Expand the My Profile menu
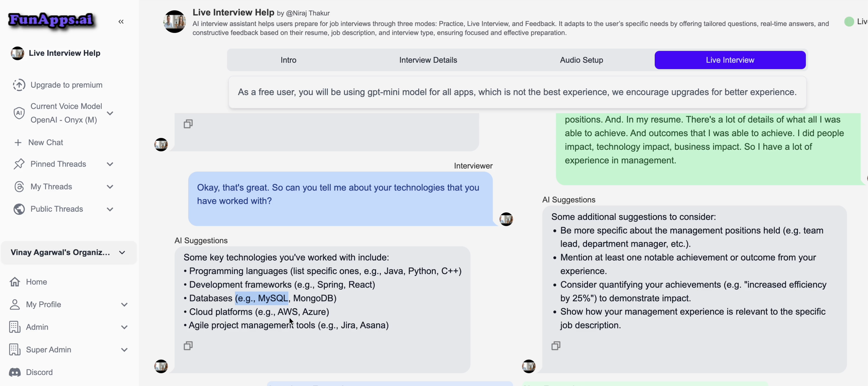Viewport: 868px width, 386px height. pyautogui.click(x=124, y=305)
